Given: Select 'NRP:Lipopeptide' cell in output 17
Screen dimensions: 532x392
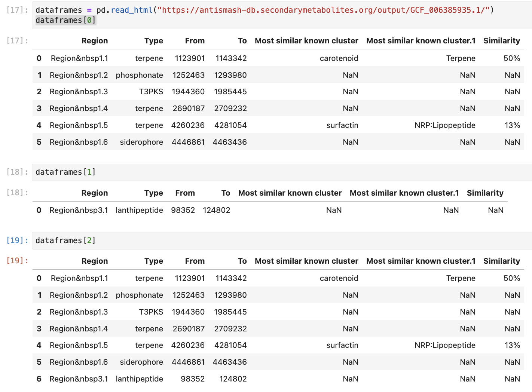Looking at the screenshot, I should point(445,125).
